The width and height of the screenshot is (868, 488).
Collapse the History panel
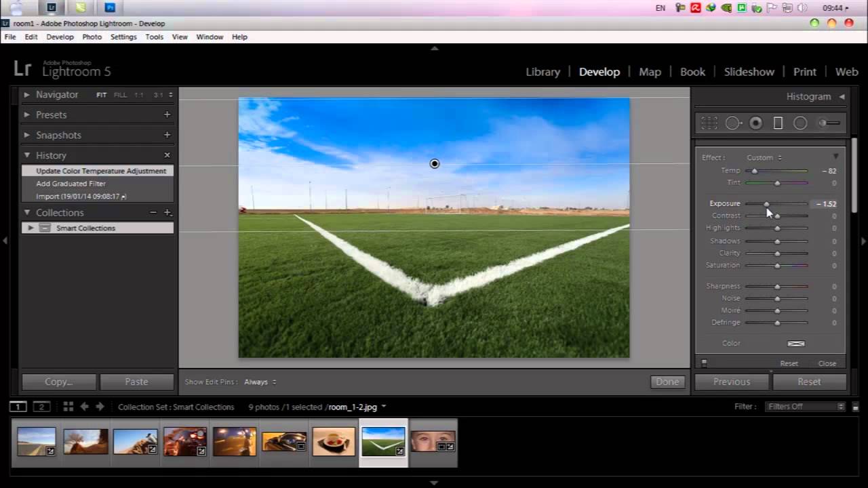pos(27,155)
